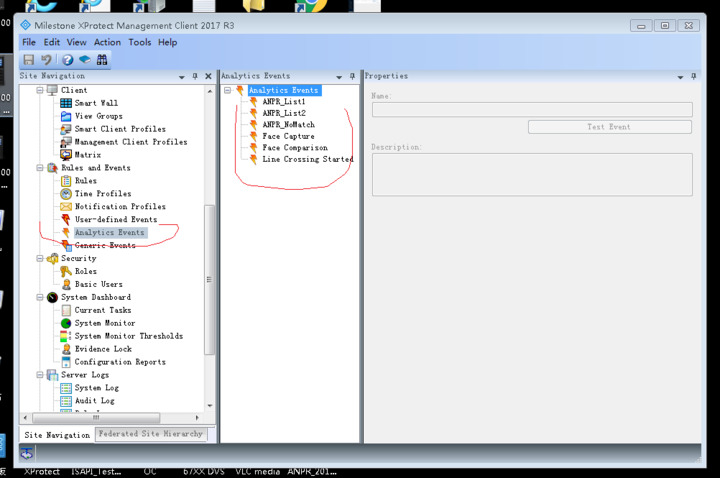Click the Notification Profiles envelope icon
The height and width of the screenshot is (478, 720).
point(66,206)
